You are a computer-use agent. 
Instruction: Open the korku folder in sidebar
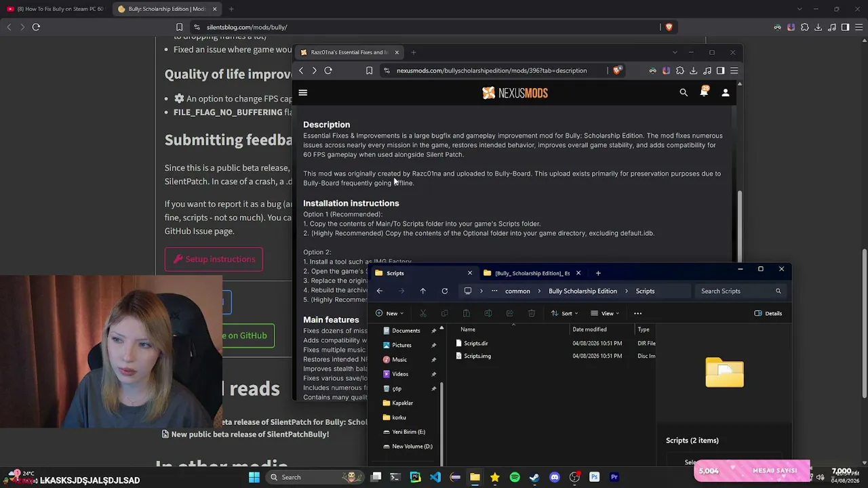click(x=399, y=418)
